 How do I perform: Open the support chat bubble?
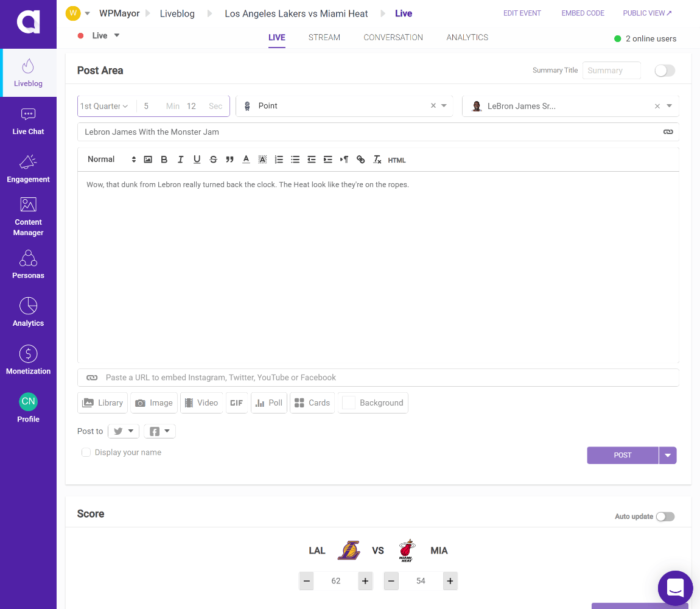(675, 588)
